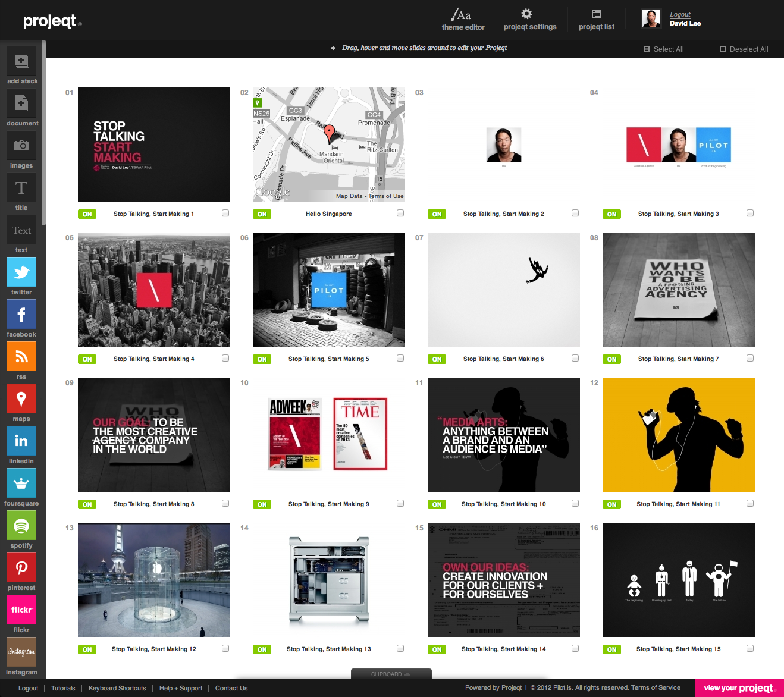Add a document slide from sidebar
Screen dimensions: 784x697
pos(21,103)
